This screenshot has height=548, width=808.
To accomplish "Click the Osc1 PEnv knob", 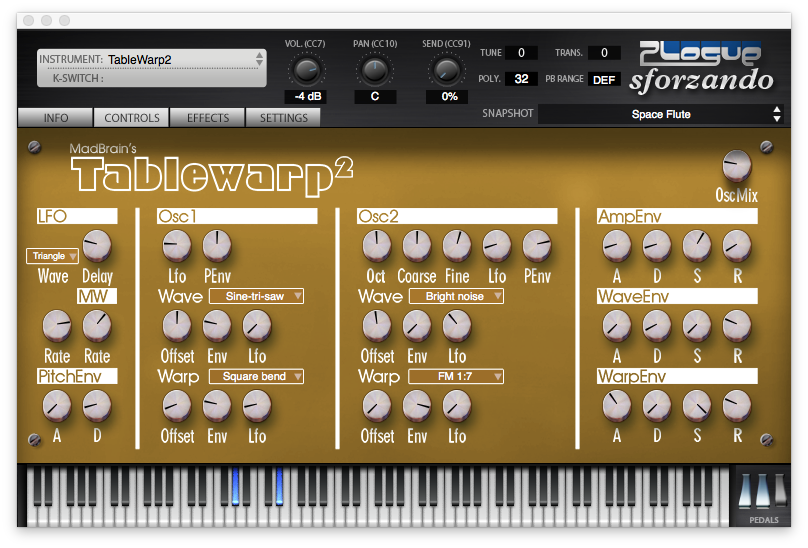I will tap(217, 245).
